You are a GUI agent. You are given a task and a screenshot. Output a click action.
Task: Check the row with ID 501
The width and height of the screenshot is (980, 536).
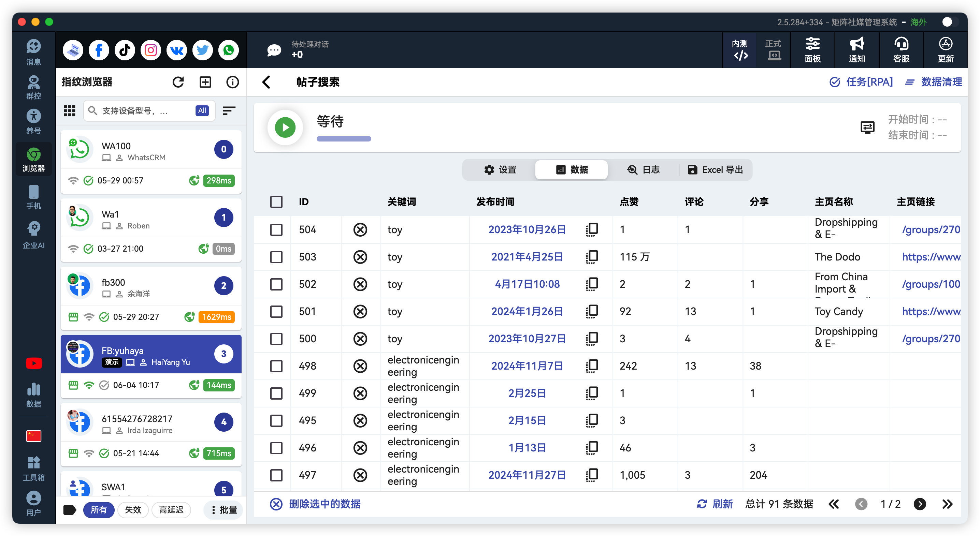[x=276, y=311]
